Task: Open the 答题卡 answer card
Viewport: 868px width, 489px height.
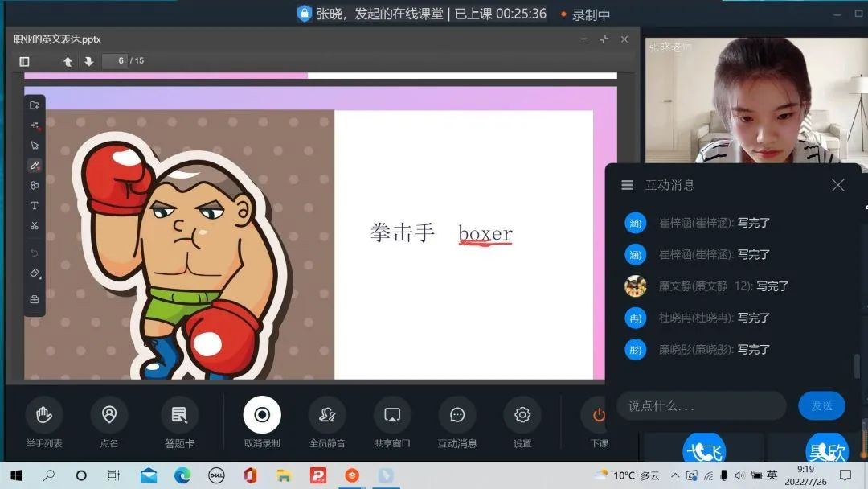Action: [179, 416]
